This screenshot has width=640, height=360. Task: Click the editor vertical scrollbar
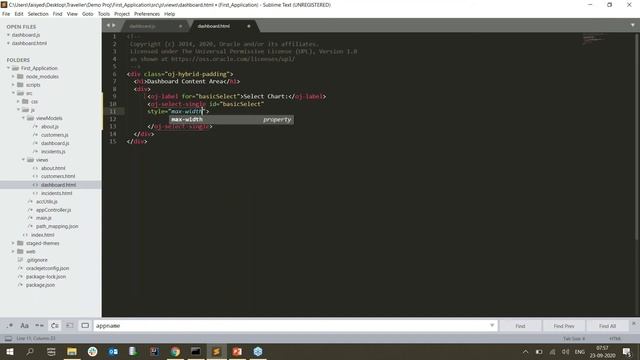[637, 137]
